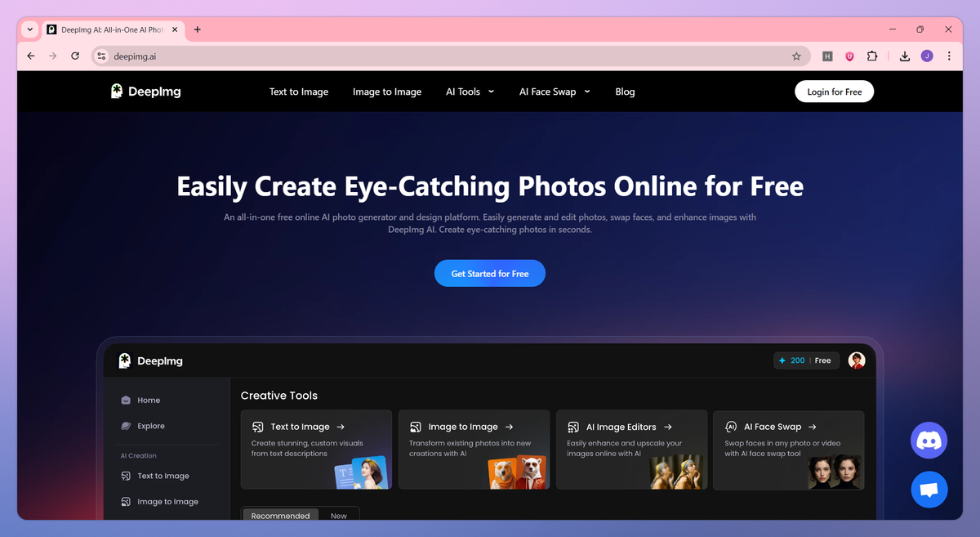Open the browser Extensions puzzle icon
This screenshot has width=980, height=537.
[x=872, y=56]
